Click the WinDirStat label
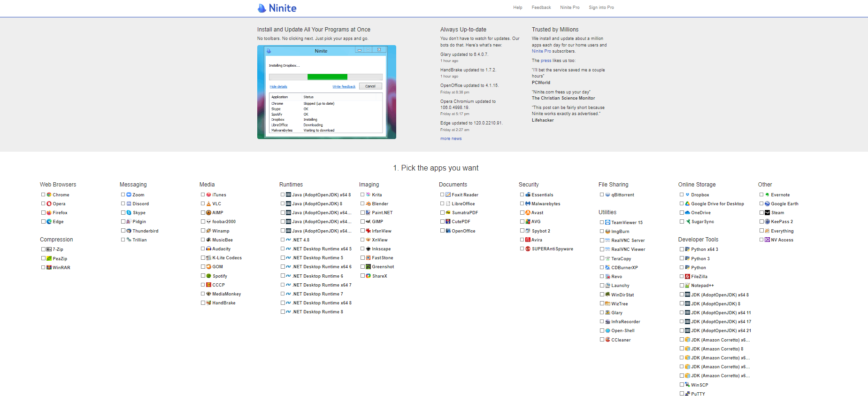The image size is (868, 396). pyautogui.click(x=622, y=295)
